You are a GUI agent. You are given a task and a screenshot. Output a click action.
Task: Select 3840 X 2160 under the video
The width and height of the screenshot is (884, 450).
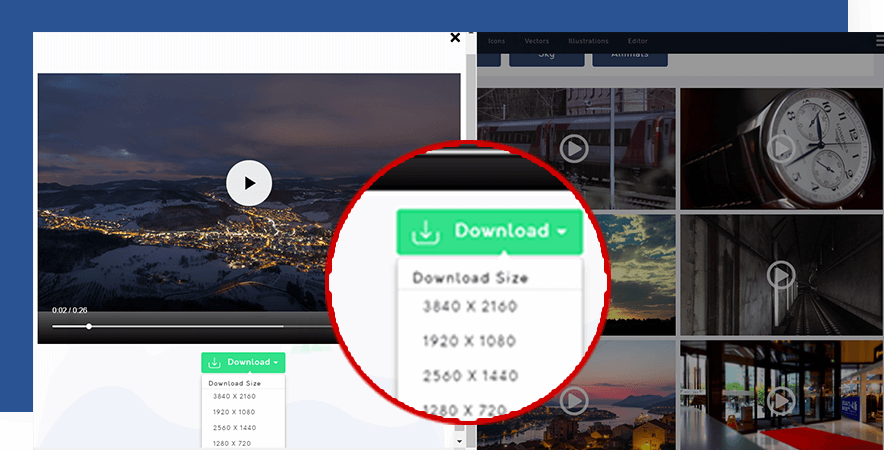tap(233, 397)
